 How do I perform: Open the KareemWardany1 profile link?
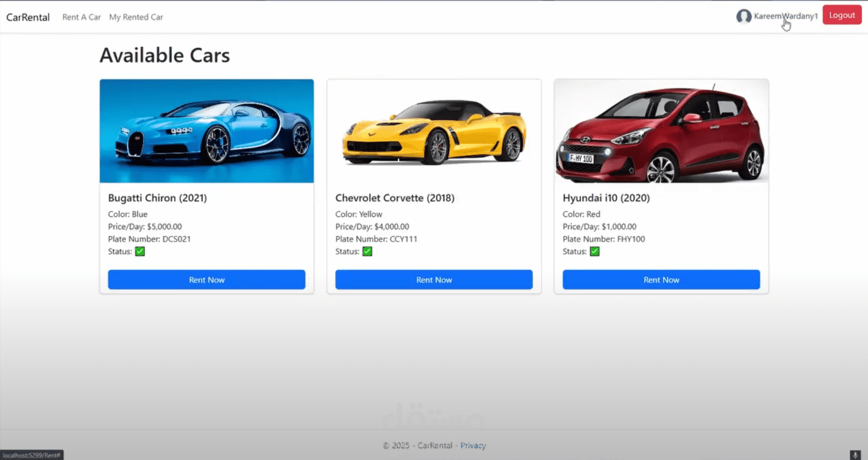tap(786, 17)
